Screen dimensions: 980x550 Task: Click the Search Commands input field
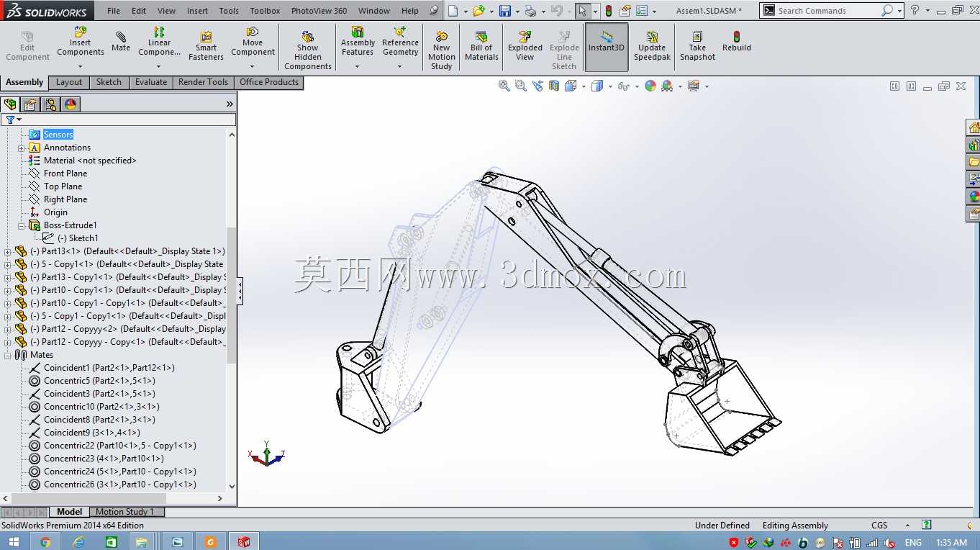827,11
